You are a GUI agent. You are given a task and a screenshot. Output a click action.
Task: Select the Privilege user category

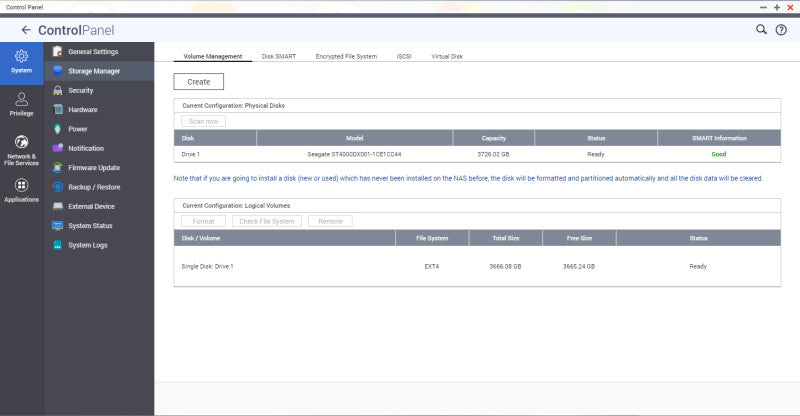tap(21, 105)
